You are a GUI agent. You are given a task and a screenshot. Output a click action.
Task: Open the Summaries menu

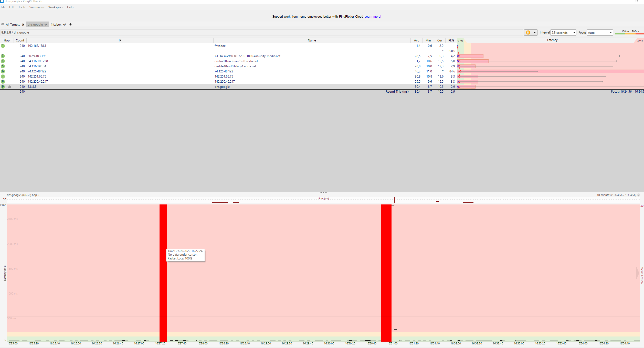pyautogui.click(x=37, y=7)
